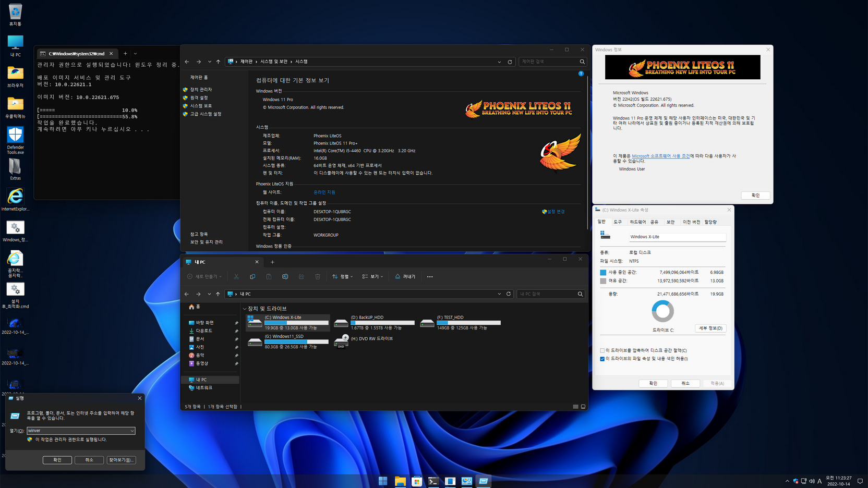Enable compress this drive checkbox in properties dialog
868x488 pixels.
click(602, 350)
